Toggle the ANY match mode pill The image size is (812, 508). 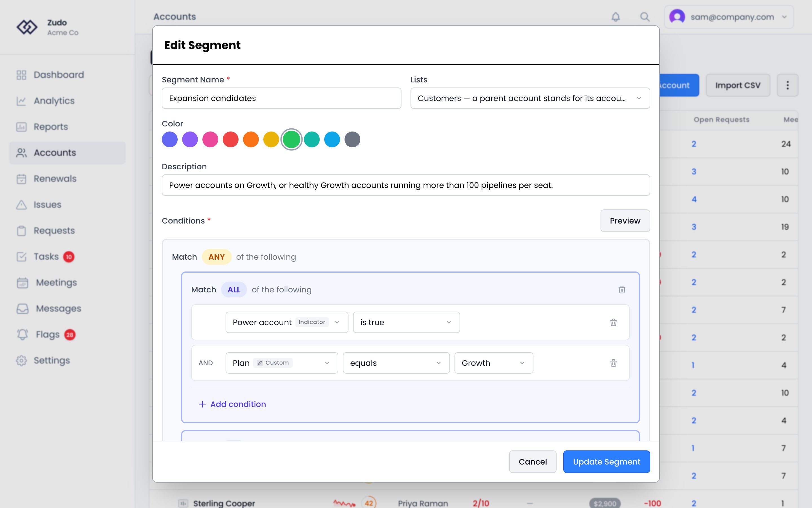point(217,257)
